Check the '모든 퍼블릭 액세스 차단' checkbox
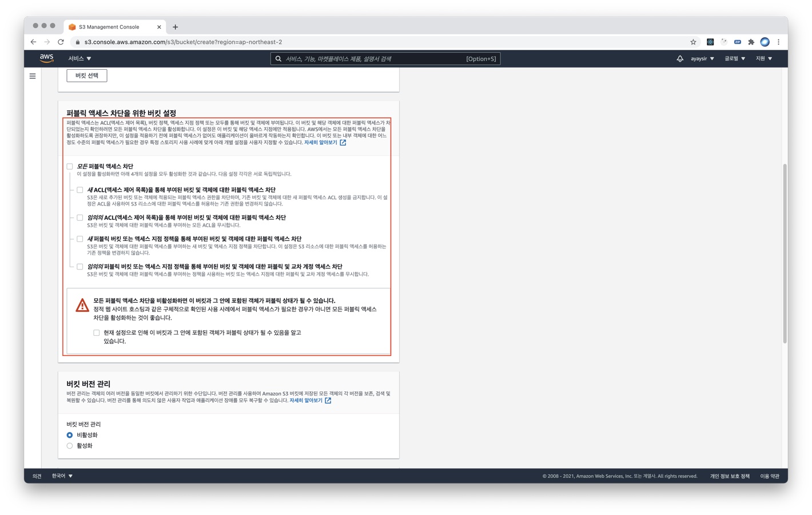This screenshot has height=515, width=812. pos(70,167)
